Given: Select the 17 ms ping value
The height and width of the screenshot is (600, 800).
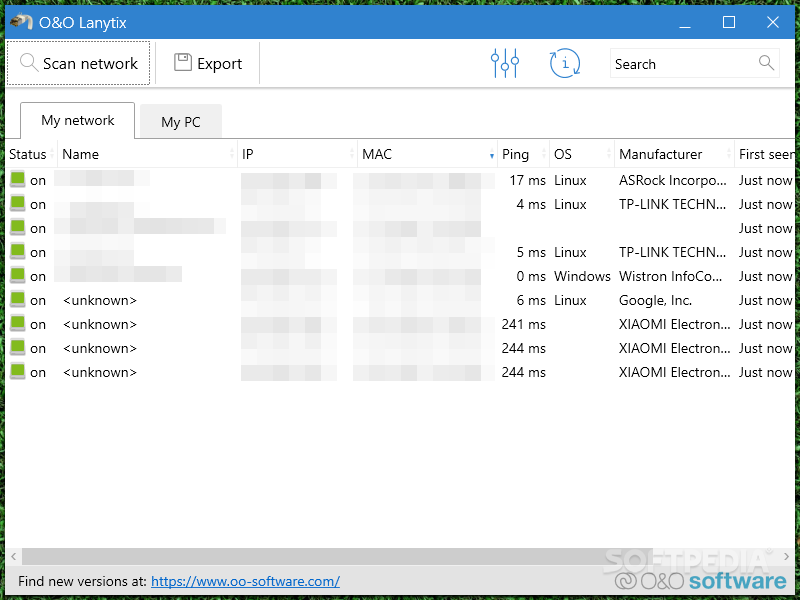Looking at the screenshot, I should [x=528, y=180].
